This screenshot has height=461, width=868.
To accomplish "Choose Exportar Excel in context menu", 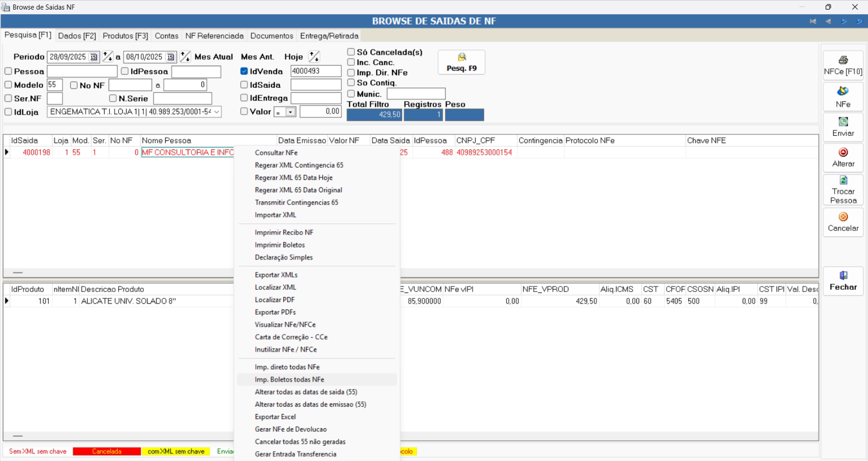I will click(275, 417).
